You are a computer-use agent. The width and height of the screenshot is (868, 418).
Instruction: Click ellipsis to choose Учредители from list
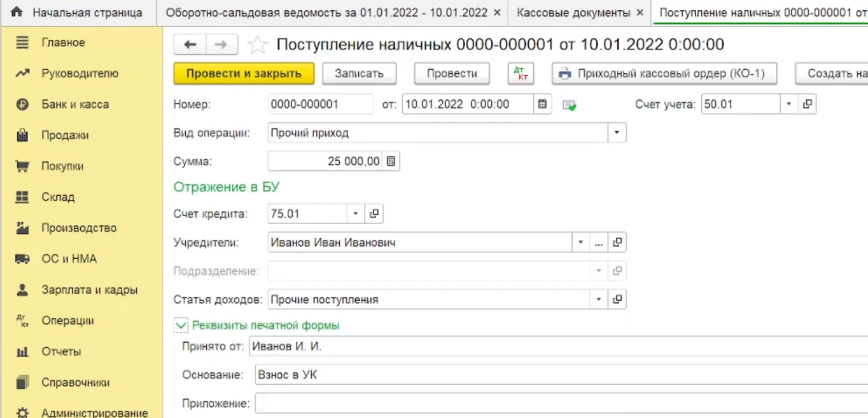599,242
